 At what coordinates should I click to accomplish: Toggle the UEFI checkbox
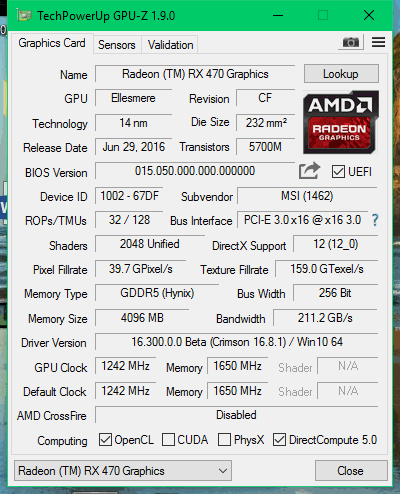338,172
